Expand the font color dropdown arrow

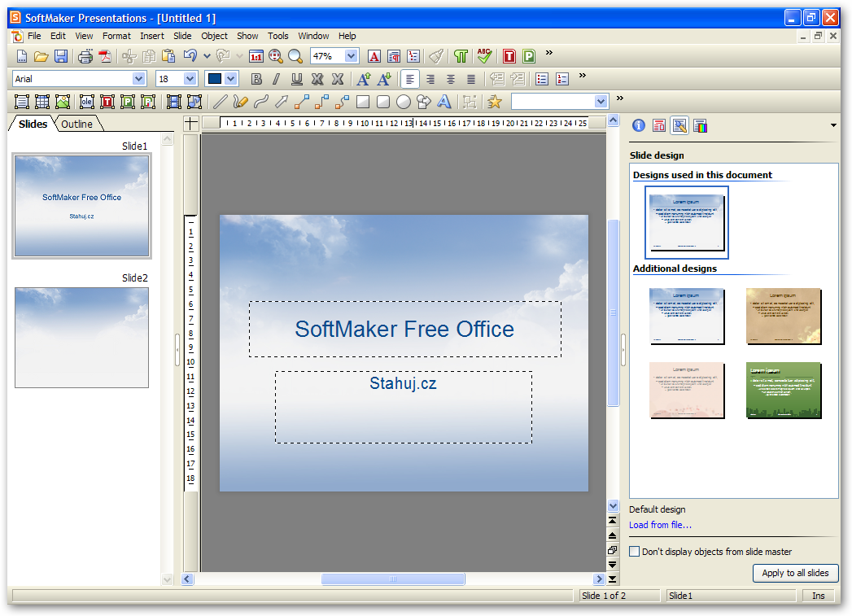click(x=231, y=79)
